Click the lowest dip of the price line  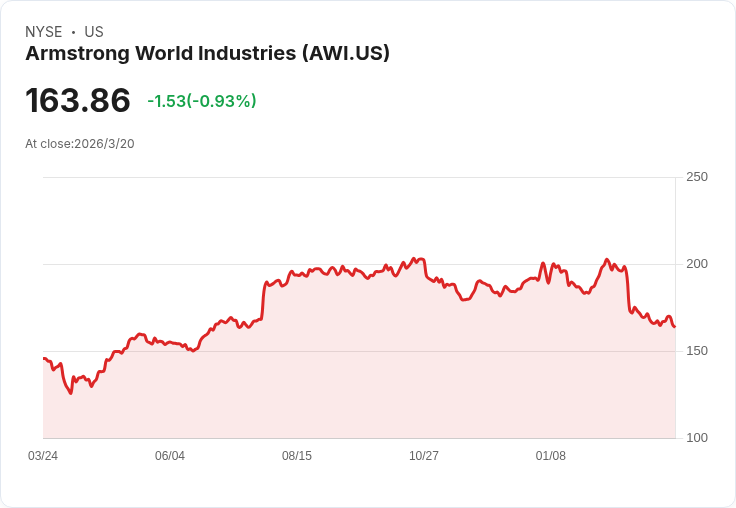coord(71,393)
